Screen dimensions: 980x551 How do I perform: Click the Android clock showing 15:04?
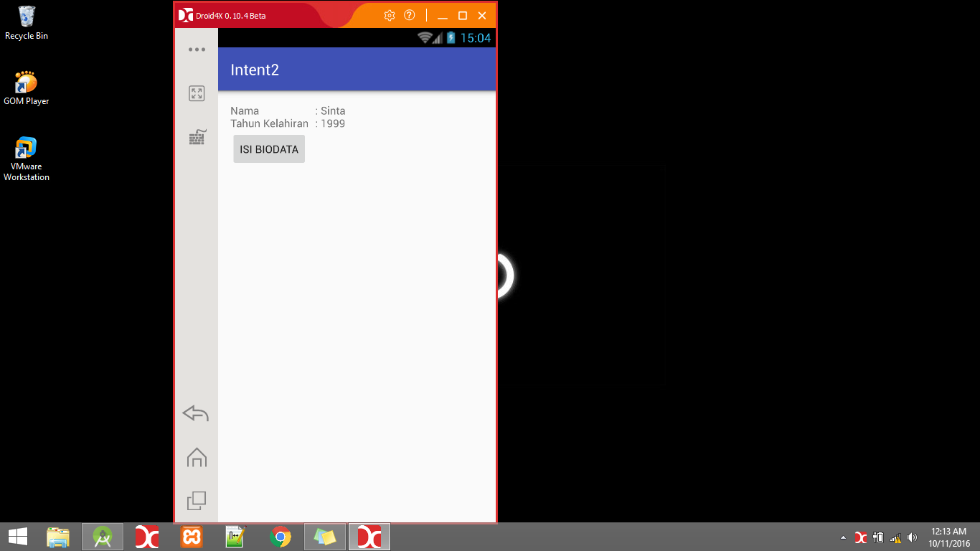pyautogui.click(x=475, y=38)
